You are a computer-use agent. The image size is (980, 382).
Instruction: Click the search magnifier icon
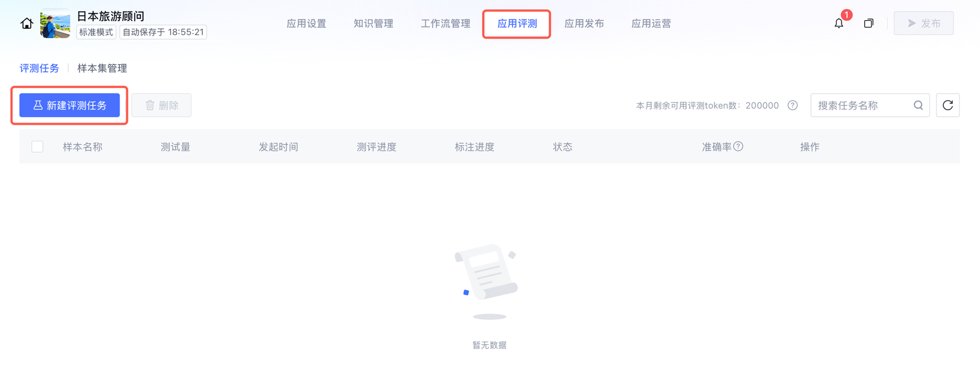[x=918, y=105]
